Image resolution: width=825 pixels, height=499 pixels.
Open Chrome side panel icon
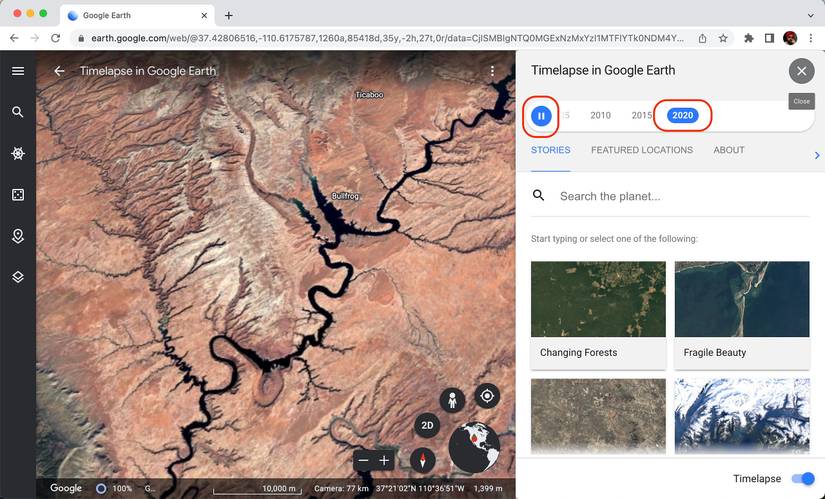(769, 38)
